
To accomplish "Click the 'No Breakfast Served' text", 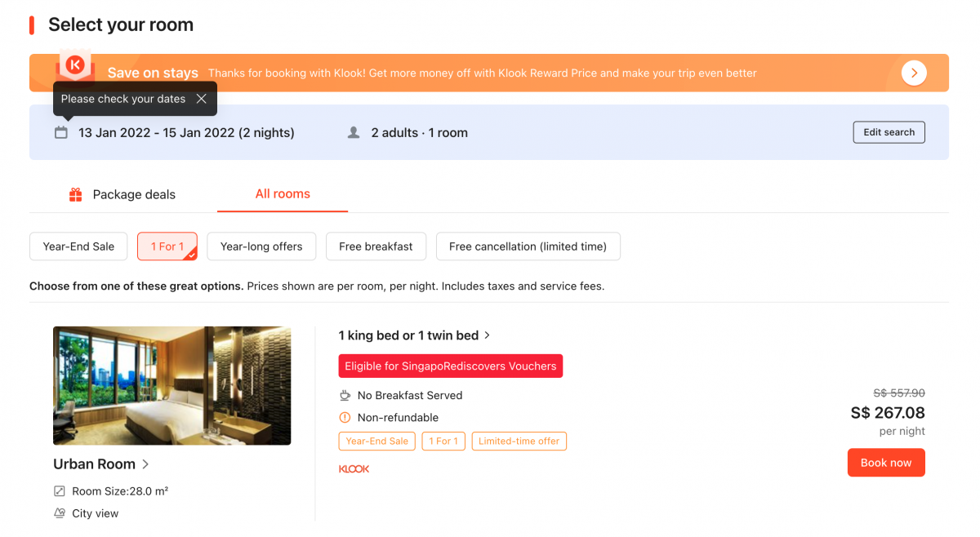I will click(410, 395).
